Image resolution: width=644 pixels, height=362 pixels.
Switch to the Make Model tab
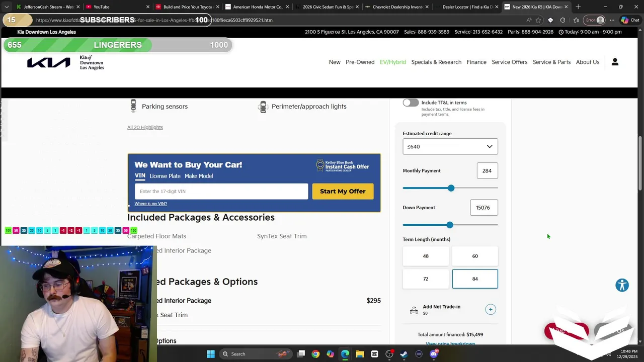click(199, 176)
